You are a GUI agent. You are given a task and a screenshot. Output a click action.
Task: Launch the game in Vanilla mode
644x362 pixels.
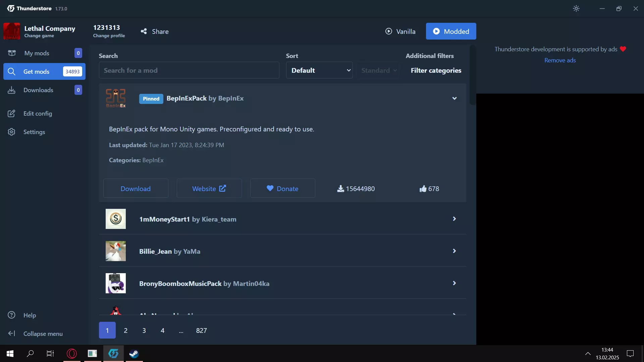coord(400,32)
